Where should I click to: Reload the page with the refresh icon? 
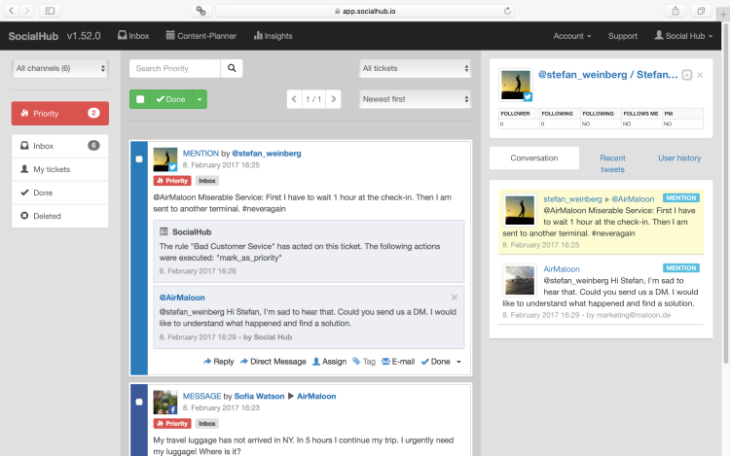(507, 11)
